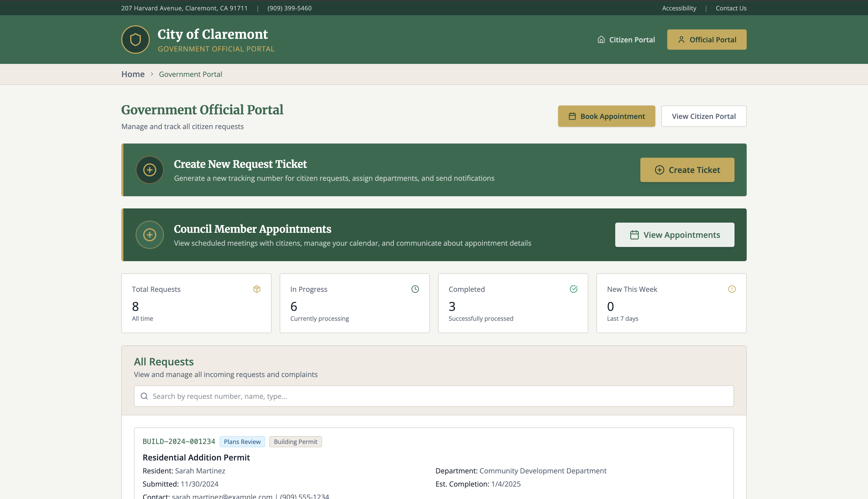The width and height of the screenshot is (868, 499).
Task: Navigate to Home via the breadcrumb
Action: click(133, 74)
